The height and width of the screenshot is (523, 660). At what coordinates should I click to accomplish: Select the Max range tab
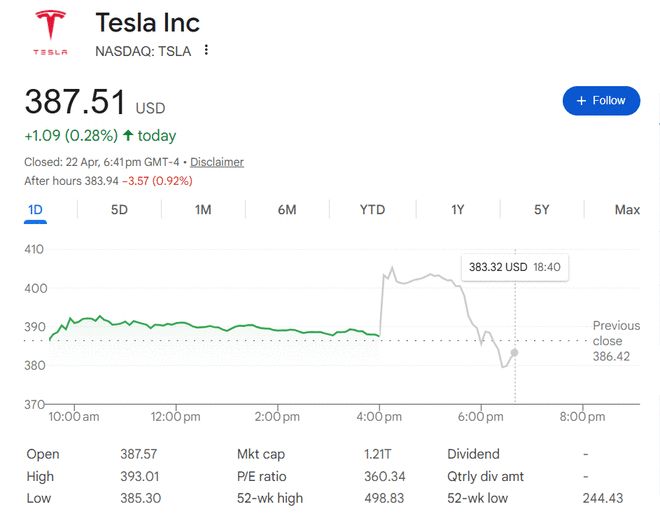627,210
